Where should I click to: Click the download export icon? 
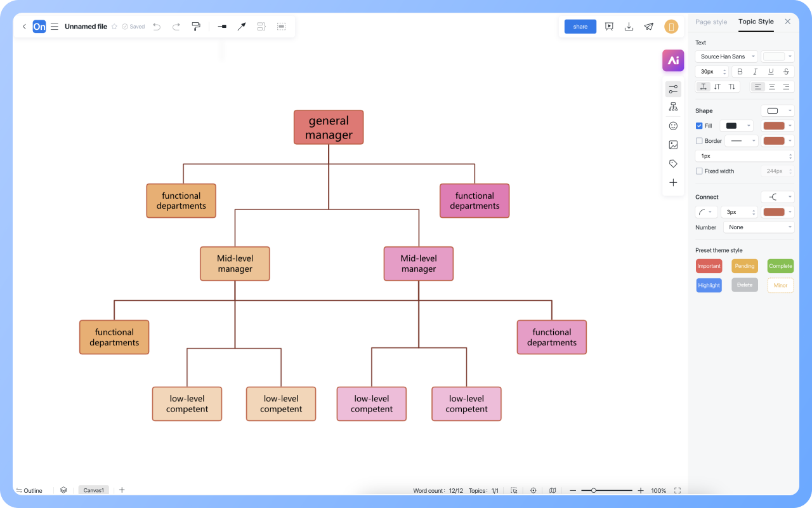[629, 27]
